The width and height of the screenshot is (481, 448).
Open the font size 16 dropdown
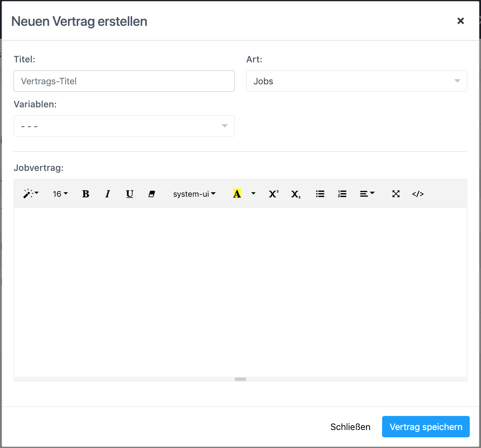coord(60,194)
